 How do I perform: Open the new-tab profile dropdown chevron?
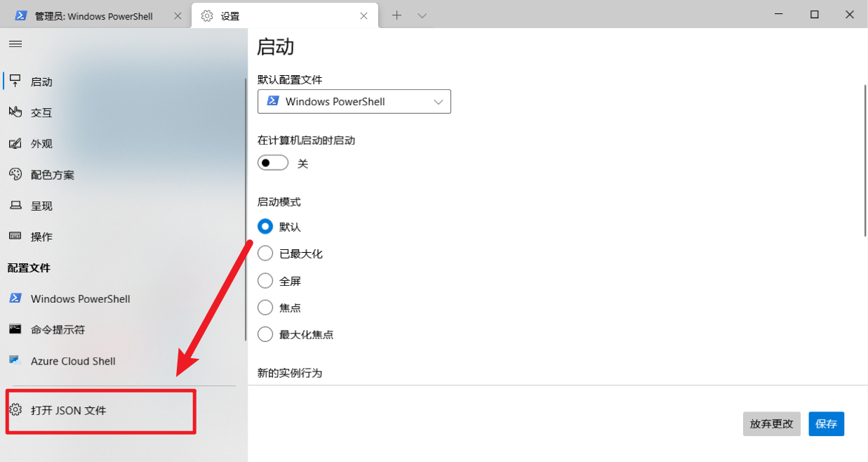(422, 15)
